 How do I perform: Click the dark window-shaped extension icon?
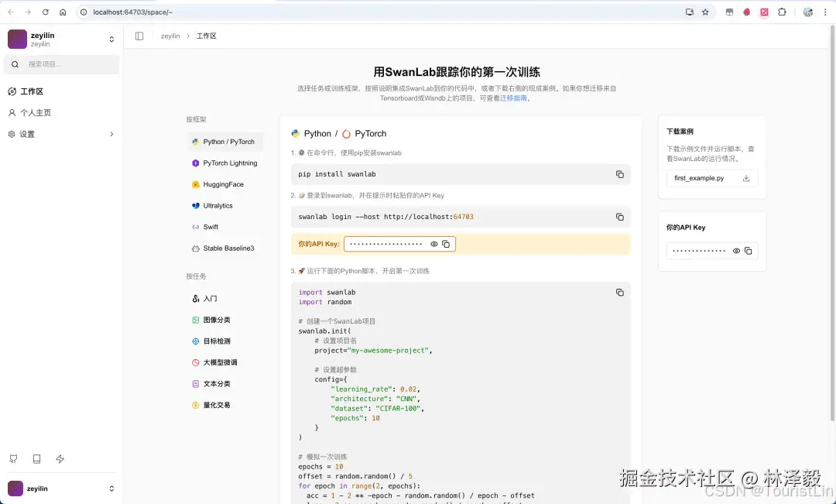729,12
